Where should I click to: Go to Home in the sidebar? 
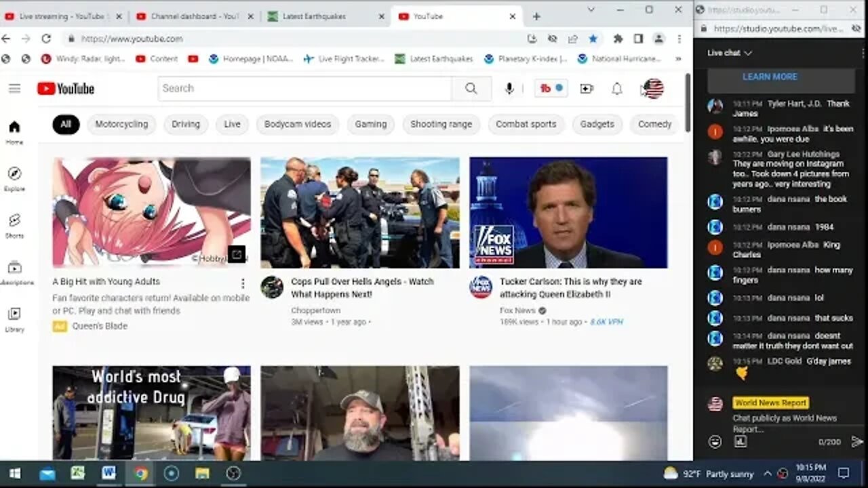(14, 132)
